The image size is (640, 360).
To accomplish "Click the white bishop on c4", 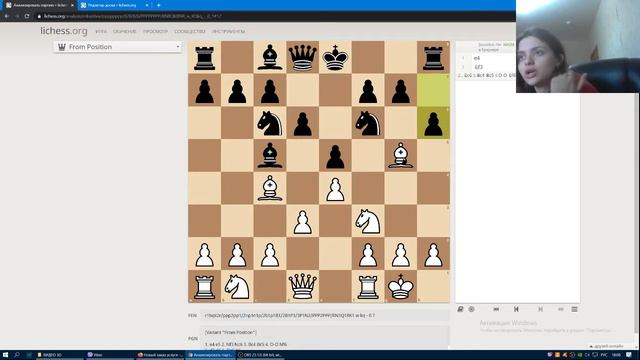I will tap(270, 188).
